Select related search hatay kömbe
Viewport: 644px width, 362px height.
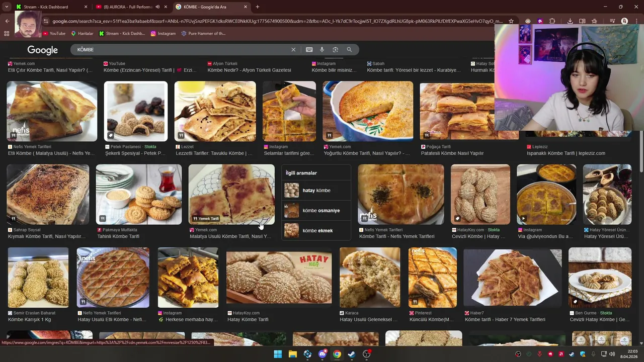pos(316,191)
